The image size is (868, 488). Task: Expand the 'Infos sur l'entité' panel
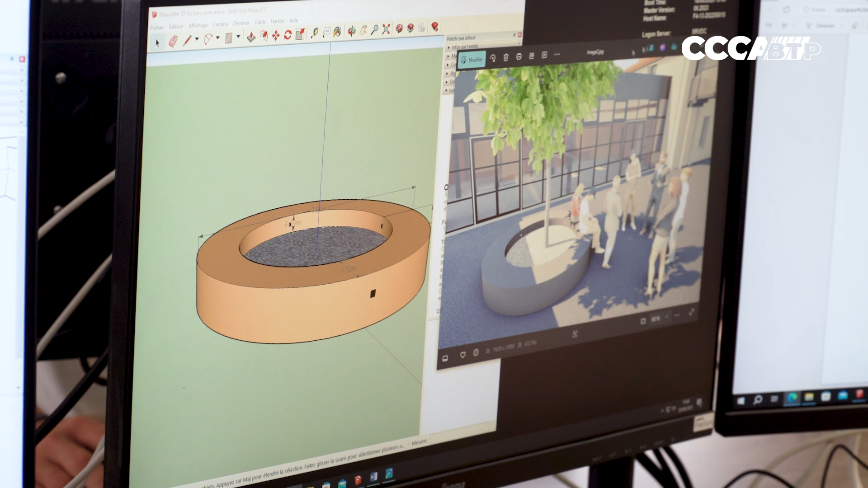tap(464, 47)
